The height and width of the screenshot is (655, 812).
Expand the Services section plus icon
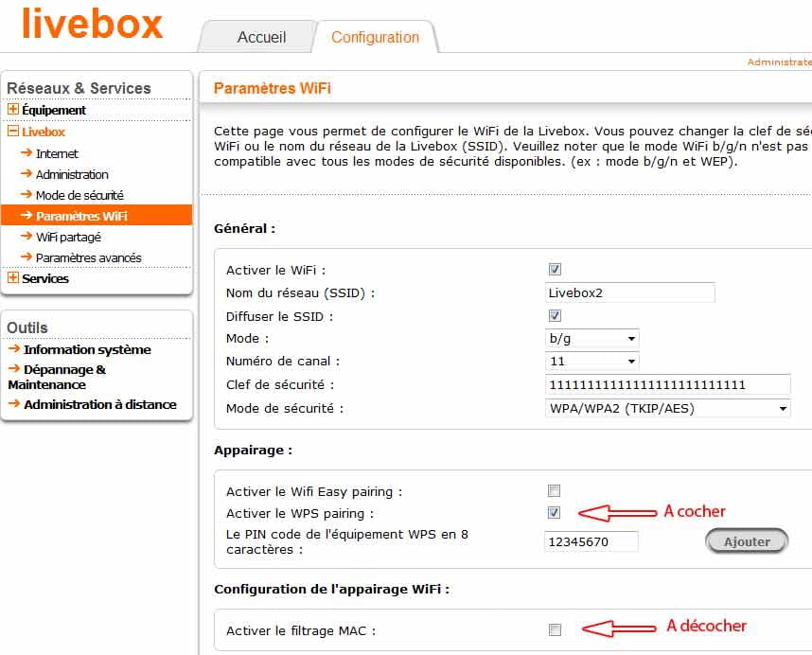(13, 277)
